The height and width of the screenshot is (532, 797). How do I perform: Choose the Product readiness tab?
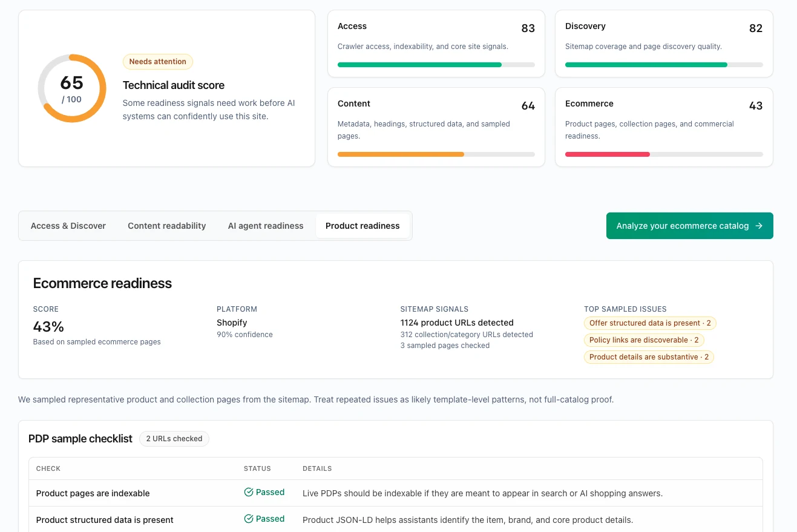click(362, 226)
